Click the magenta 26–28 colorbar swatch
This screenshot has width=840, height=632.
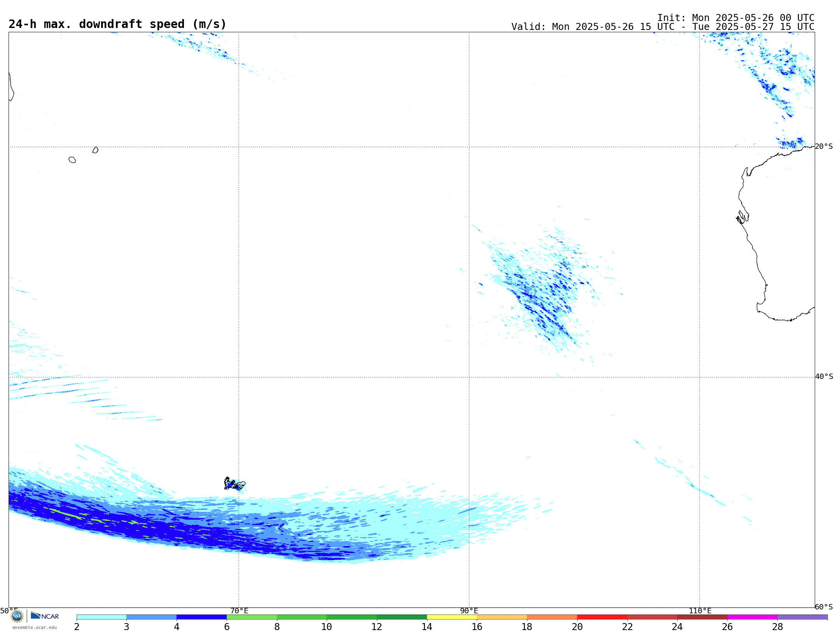coord(752,617)
